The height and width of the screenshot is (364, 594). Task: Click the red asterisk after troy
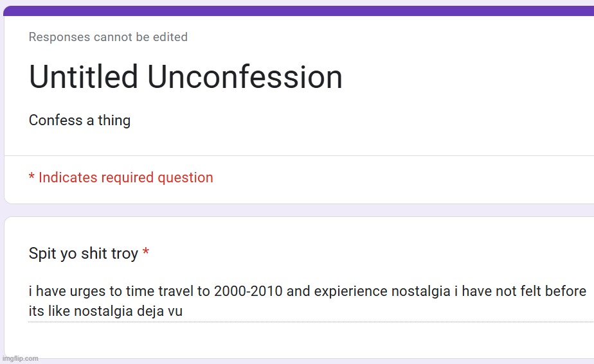(x=145, y=252)
